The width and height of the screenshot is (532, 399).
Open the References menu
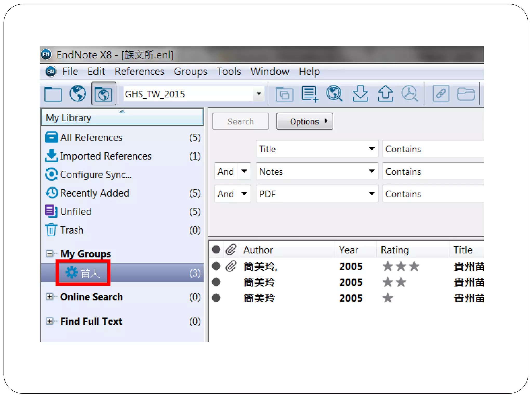coord(139,71)
